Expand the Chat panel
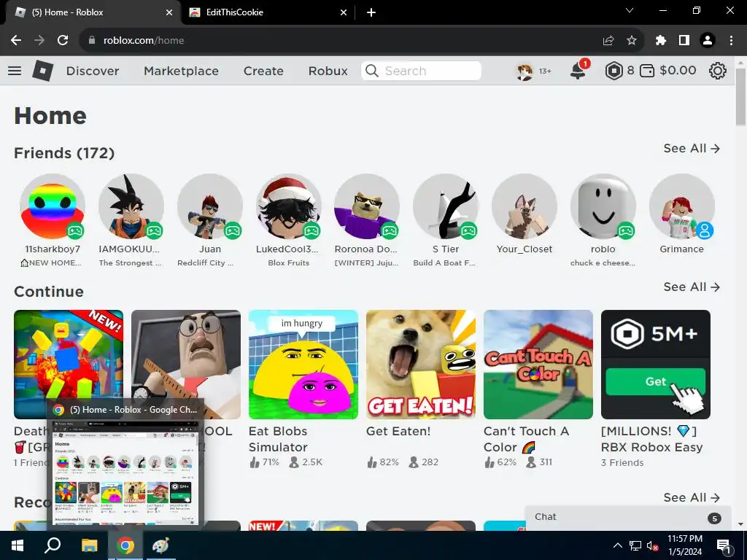Viewport: 747px width, 560px height. (628, 518)
